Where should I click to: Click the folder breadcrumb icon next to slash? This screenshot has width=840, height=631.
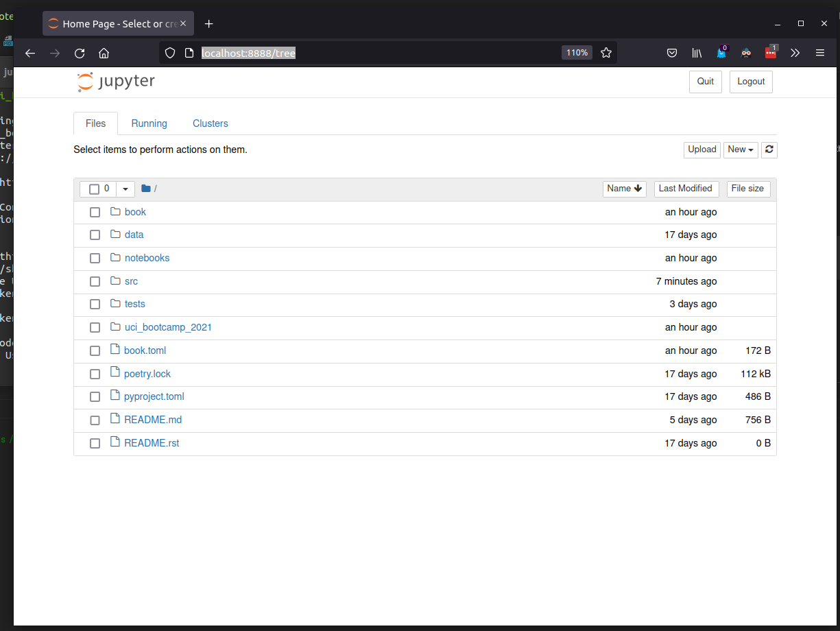tap(145, 188)
